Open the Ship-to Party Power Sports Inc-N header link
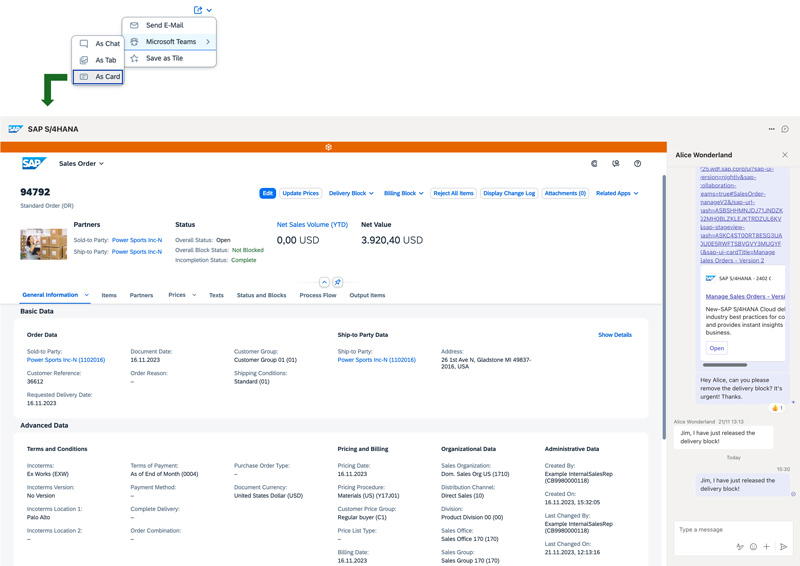The width and height of the screenshot is (800, 566). point(137,252)
